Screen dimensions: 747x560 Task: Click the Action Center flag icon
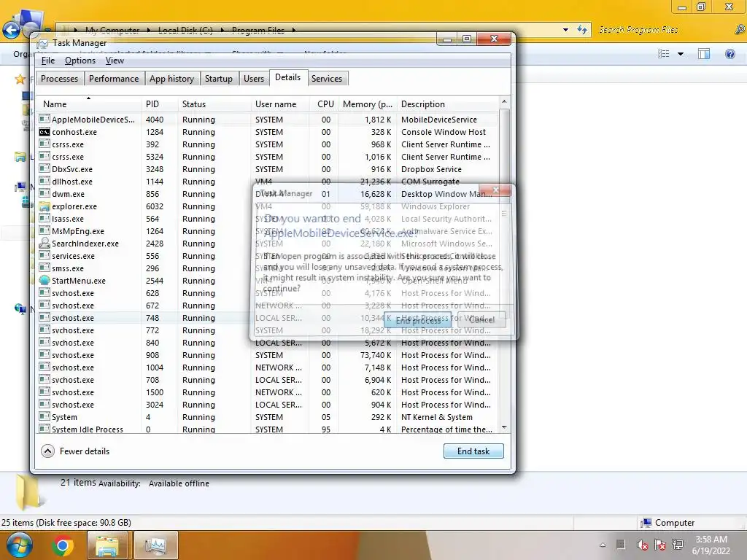tap(659, 544)
